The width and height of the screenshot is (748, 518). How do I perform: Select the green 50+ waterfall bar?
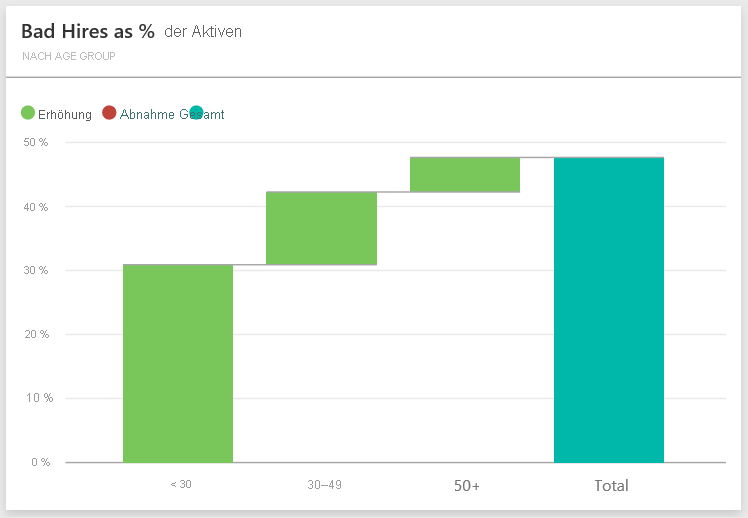[x=464, y=174]
